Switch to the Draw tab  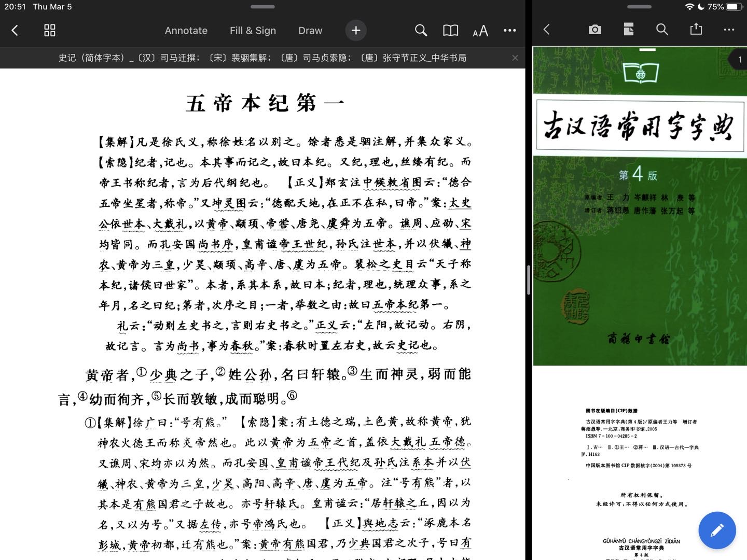click(310, 31)
